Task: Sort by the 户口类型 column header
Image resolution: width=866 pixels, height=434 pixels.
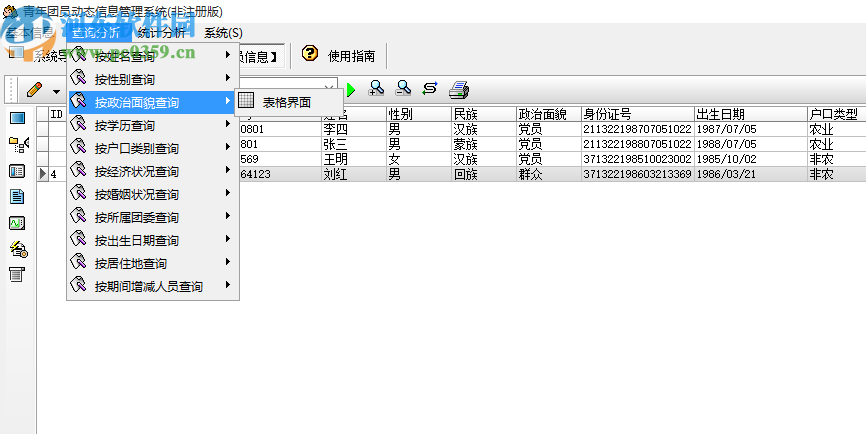Action: coord(836,114)
